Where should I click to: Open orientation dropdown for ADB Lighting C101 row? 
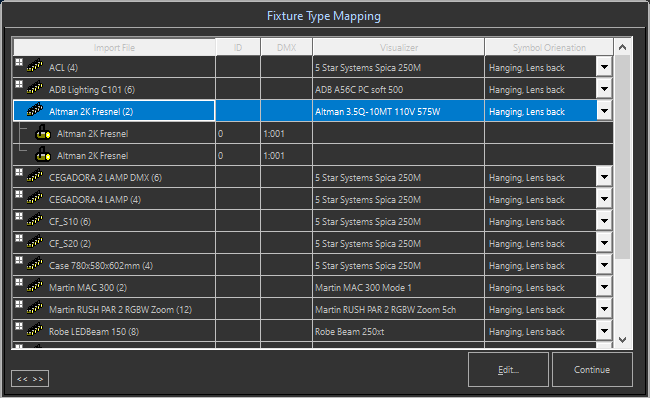(x=604, y=89)
